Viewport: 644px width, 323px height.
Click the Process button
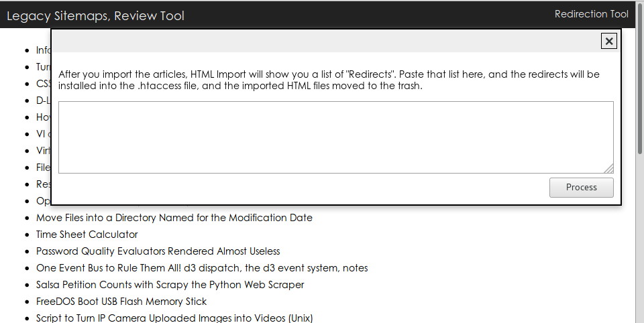[581, 187]
